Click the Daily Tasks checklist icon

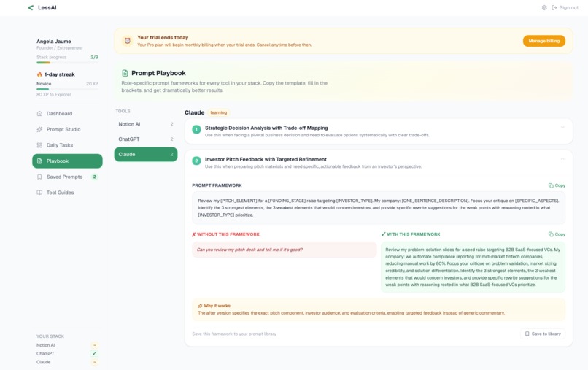39,144
